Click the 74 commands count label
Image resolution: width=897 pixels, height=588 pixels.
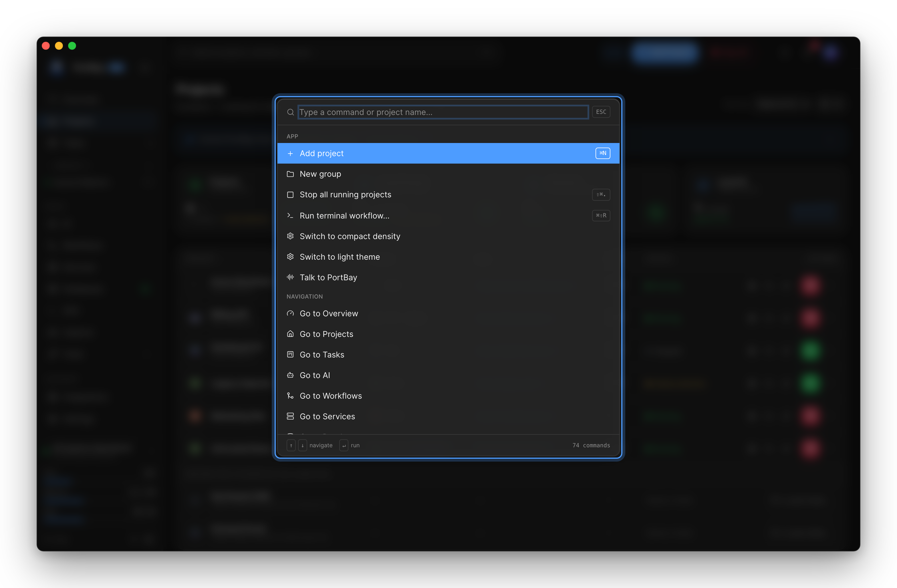[591, 446]
